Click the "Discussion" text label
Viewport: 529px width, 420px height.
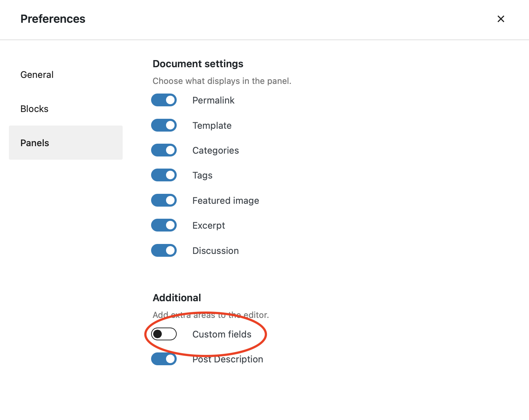(215, 251)
